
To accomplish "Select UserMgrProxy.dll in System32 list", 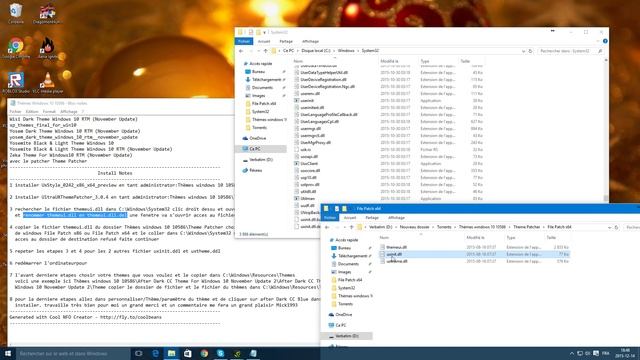I will 316,142.
